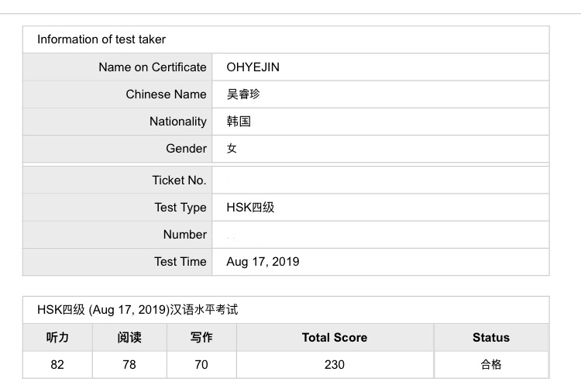Click the gender value 女
This screenshot has width=581, height=392.
[232, 148]
